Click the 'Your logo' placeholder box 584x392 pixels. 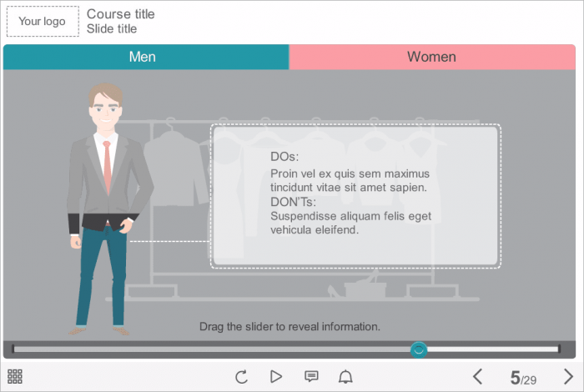43,22
